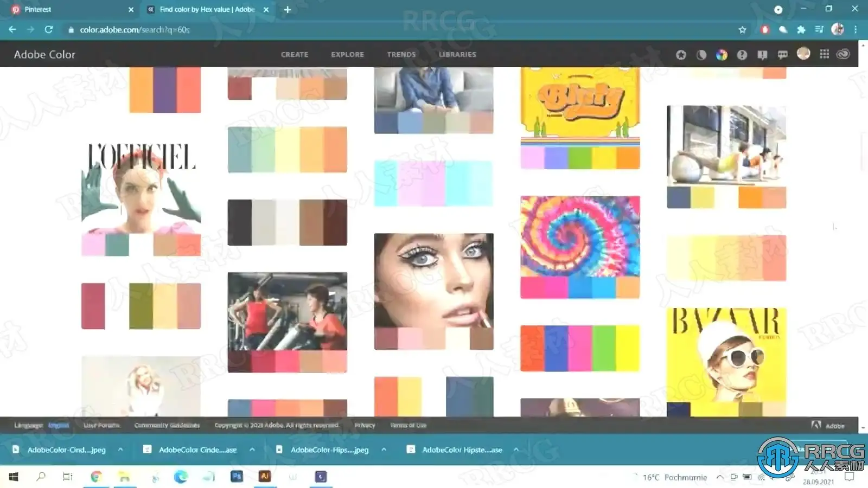
Task: Click the Adobe logo in the footer
Action: click(x=828, y=426)
